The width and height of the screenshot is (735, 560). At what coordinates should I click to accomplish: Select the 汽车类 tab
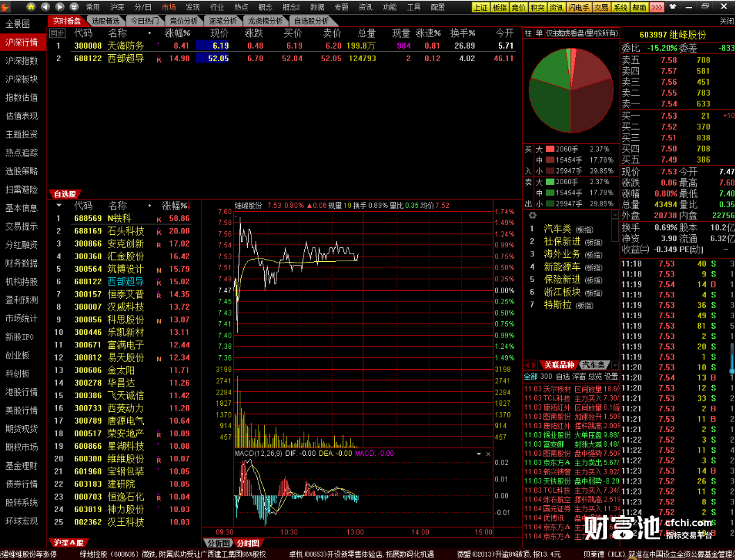pos(594,365)
